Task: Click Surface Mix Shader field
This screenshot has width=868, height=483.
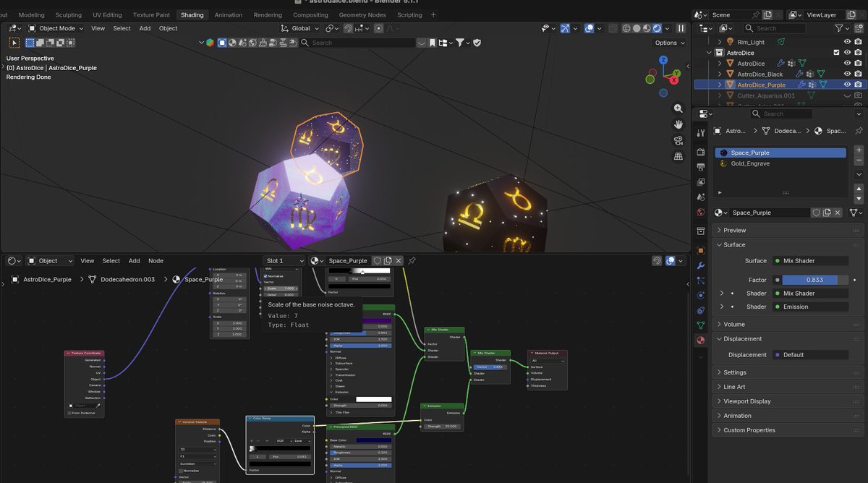Action: pyautogui.click(x=809, y=260)
